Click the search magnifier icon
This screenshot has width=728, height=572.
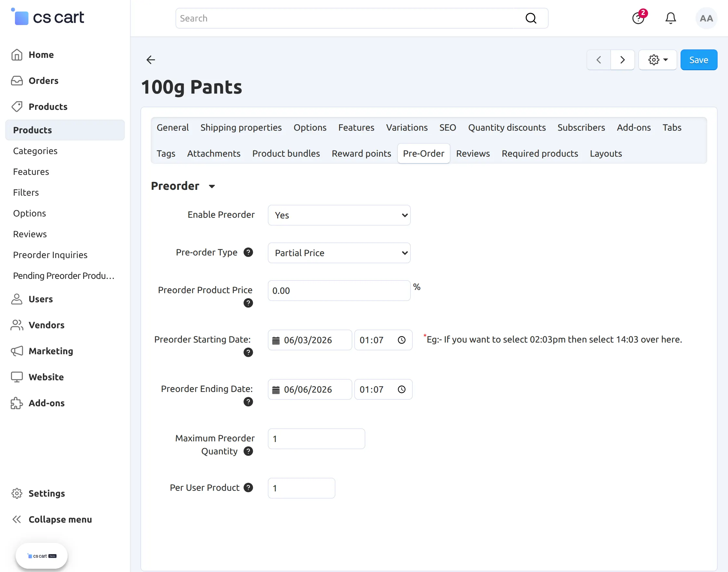coord(531,18)
